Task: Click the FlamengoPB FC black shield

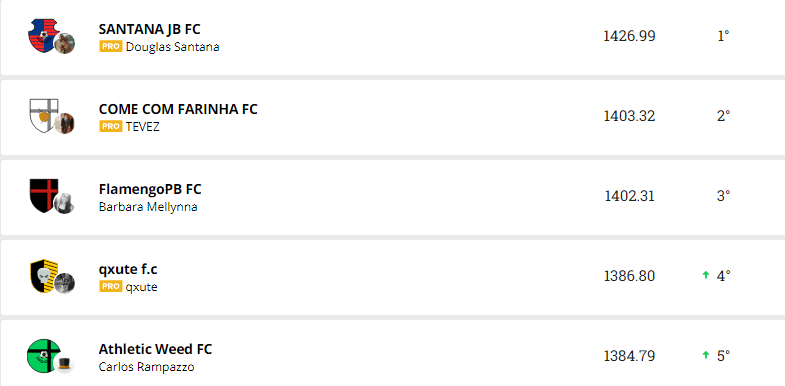Action: click(x=44, y=195)
